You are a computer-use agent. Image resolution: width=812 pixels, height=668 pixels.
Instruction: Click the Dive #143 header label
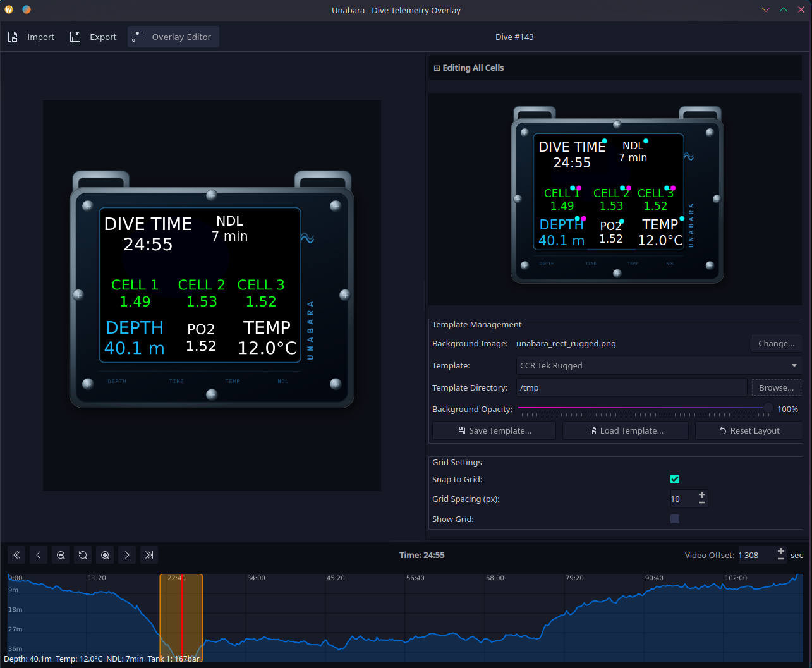point(514,37)
